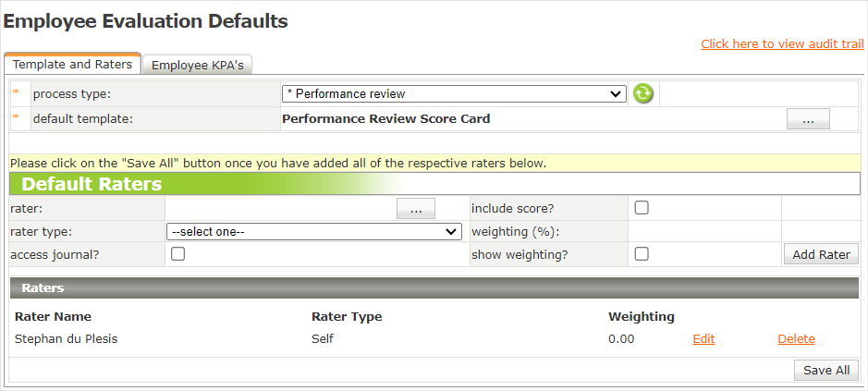Image resolution: width=868 pixels, height=391 pixels.
Task: Open the rater lookup ellipsis button
Action: (x=416, y=209)
